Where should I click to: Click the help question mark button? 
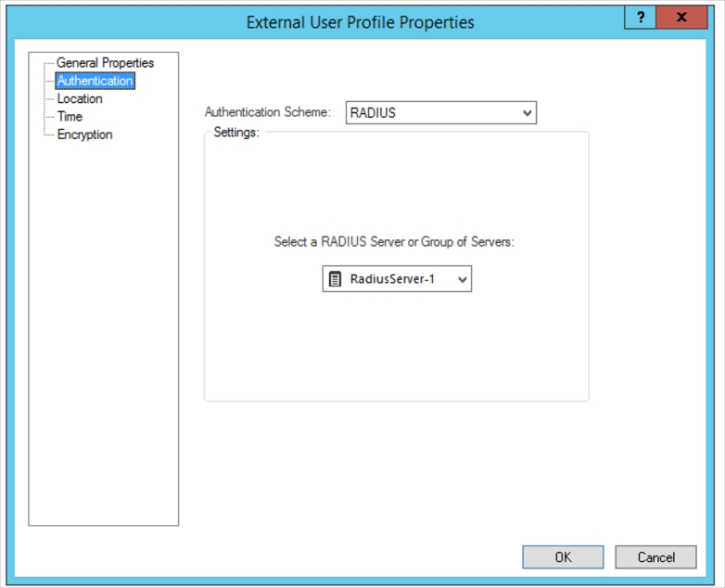pos(640,18)
